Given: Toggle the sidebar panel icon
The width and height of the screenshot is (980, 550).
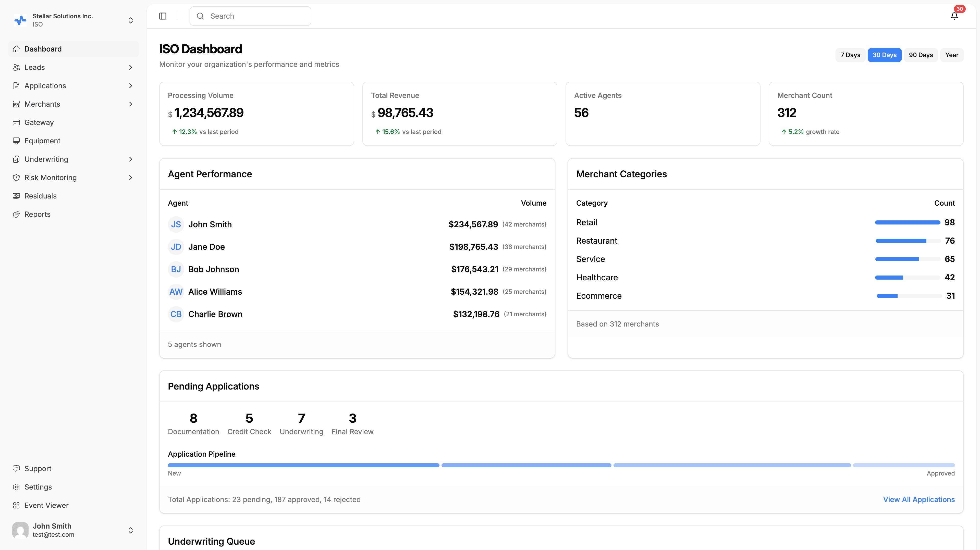Looking at the screenshot, I should pyautogui.click(x=163, y=16).
